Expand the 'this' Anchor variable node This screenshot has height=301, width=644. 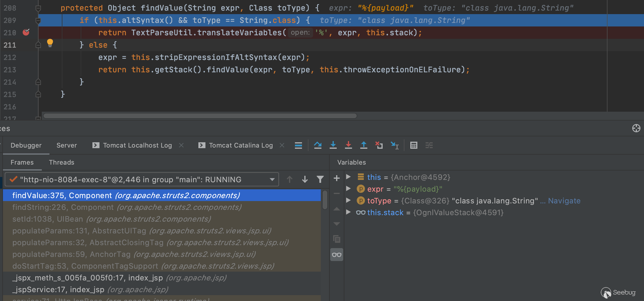point(348,177)
